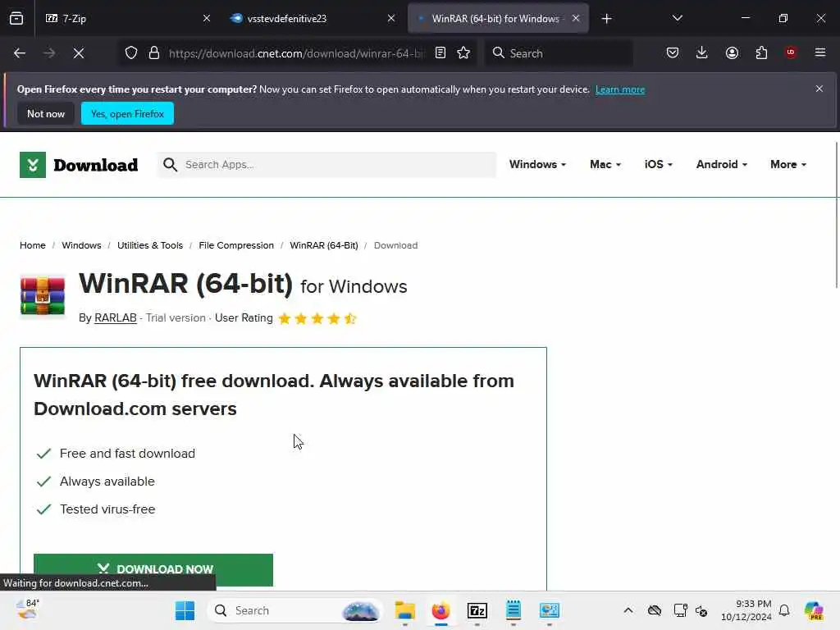Open extensions puzzle icon
The width and height of the screenshot is (840, 630).
point(761,53)
